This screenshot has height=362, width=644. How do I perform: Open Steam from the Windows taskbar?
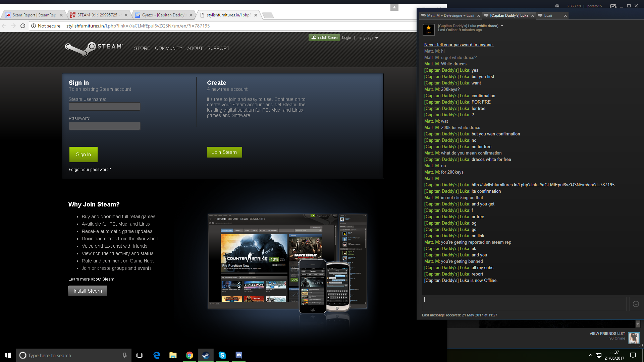tap(206, 355)
